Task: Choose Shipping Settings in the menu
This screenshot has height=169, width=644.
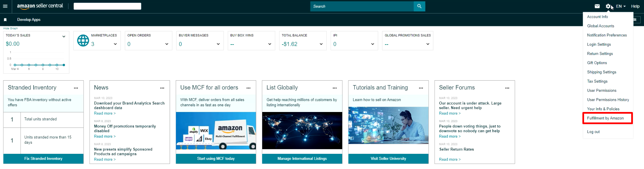Action: (x=602, y=72)
